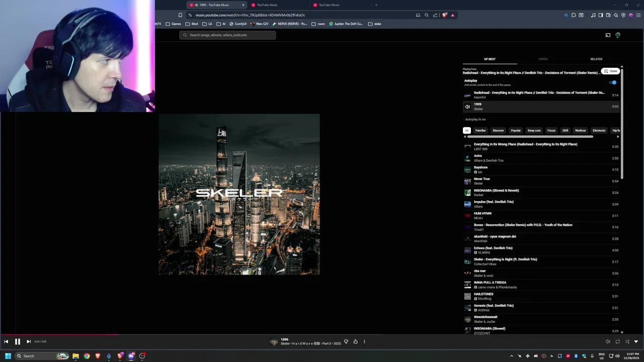Play Bayshore from the queue
The width and height of the screenshot is (644, 362).
point(541,169)
